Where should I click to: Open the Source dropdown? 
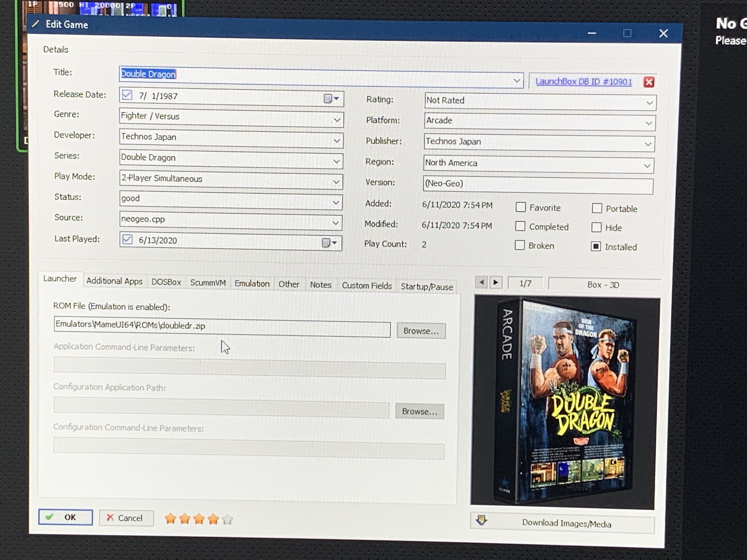pos(335,222)
